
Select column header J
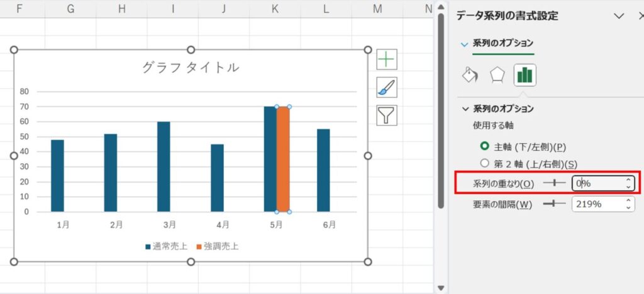(x=224, y=9)
